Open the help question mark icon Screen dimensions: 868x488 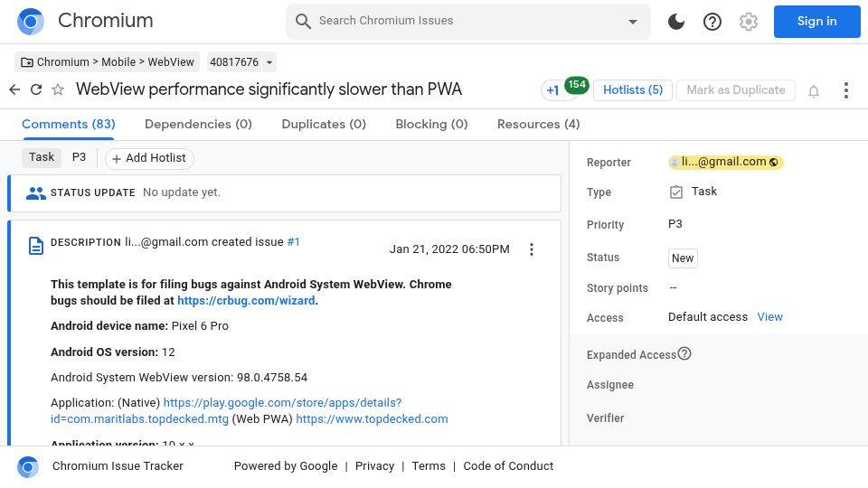click(x=712, y=22)
